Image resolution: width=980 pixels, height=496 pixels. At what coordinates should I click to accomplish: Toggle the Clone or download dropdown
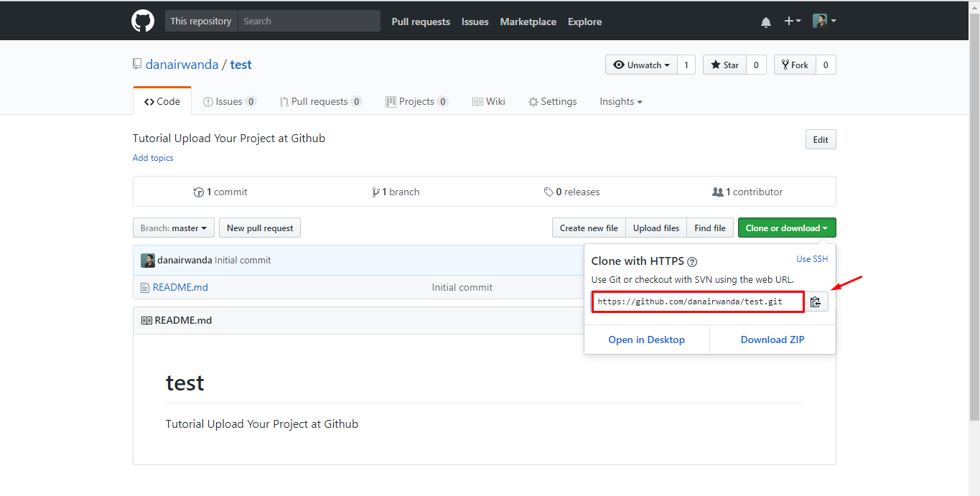pos(787,228)
